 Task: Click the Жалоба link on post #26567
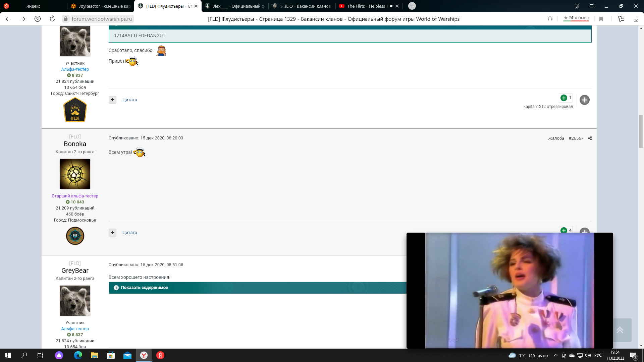(x=556, y=138)
